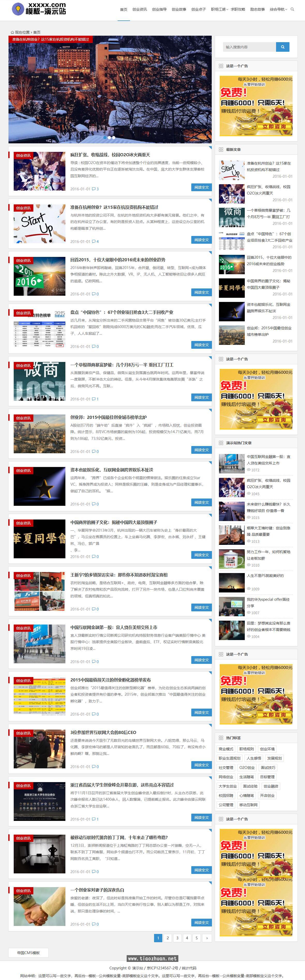The height and width of the screenshot is (980, 305).
Task: Click thumbnail of 王新宇的乡镇探访实录 article
Action: click(x=40, y=591)
